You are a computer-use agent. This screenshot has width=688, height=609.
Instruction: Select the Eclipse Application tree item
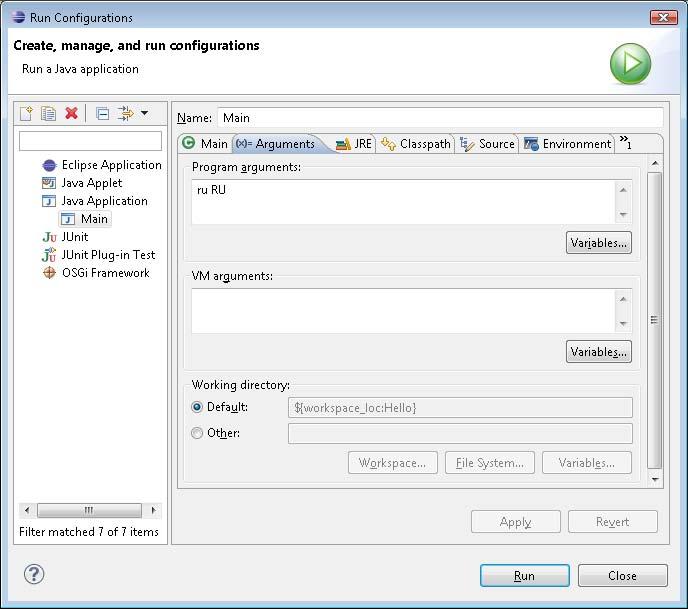click(x=102, y=165)
